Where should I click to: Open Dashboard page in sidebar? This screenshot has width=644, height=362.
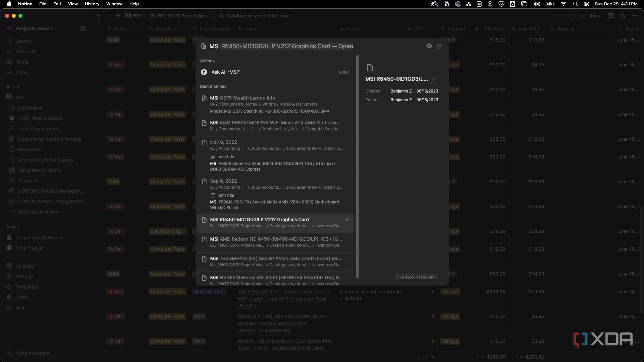30,108
